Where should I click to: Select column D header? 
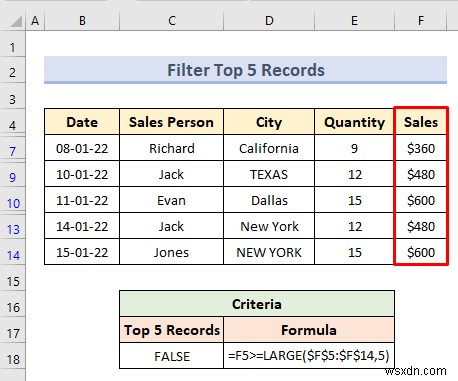click(x=269, y=21)
